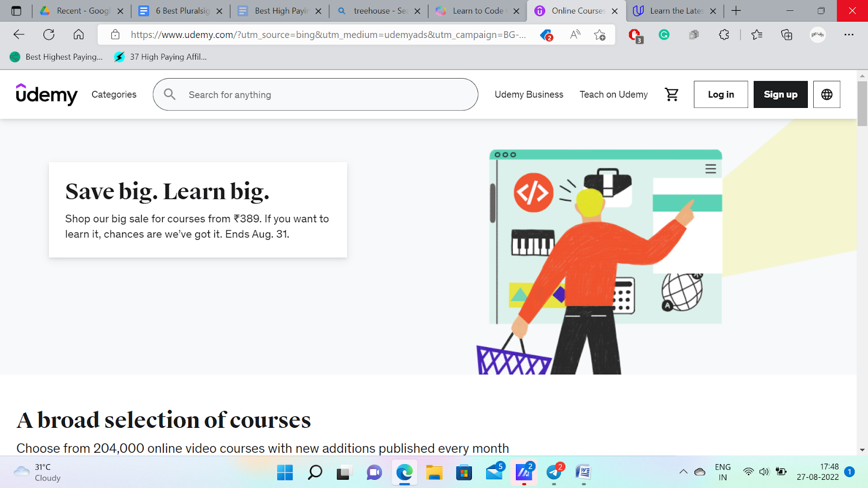This screenshot has width=868, height=488.
Task: Open the Udemy shopping cart
Action: [x=672, y=94]
